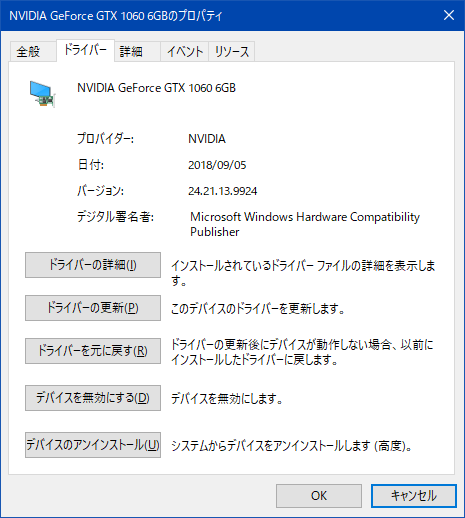The width and height of the screenshot is (465, 518).
Task: Click the デジタル署名者: label
Action: (116, 217)
